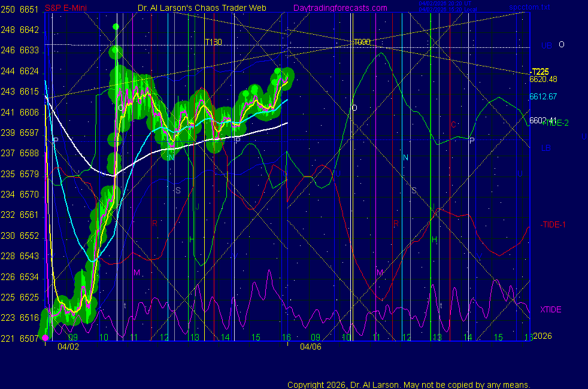Click the yellow 6620.48 price readout
Image resolution: width=588 pixels, height=389 pixels.
pyautogui.click(x=543, y=79)
